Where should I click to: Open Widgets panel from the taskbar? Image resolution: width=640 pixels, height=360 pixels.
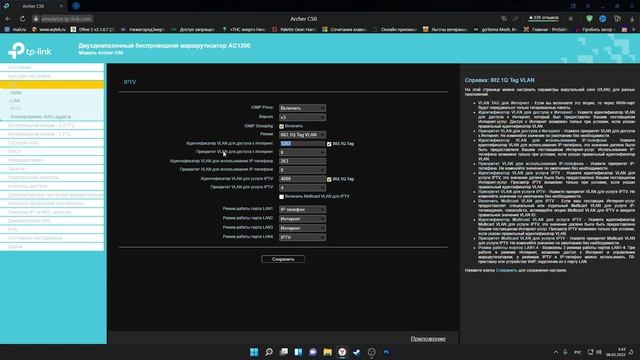[298, 352]
